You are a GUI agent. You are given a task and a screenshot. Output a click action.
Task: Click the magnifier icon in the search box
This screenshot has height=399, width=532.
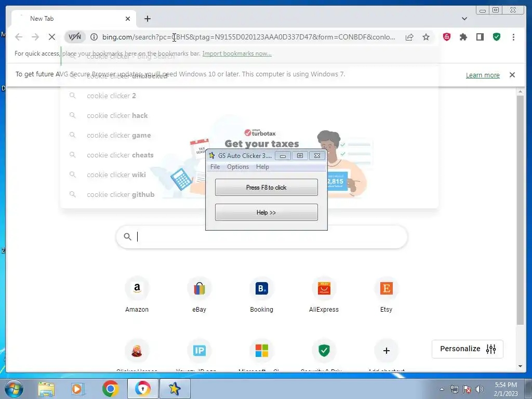[x=127, y=237]
